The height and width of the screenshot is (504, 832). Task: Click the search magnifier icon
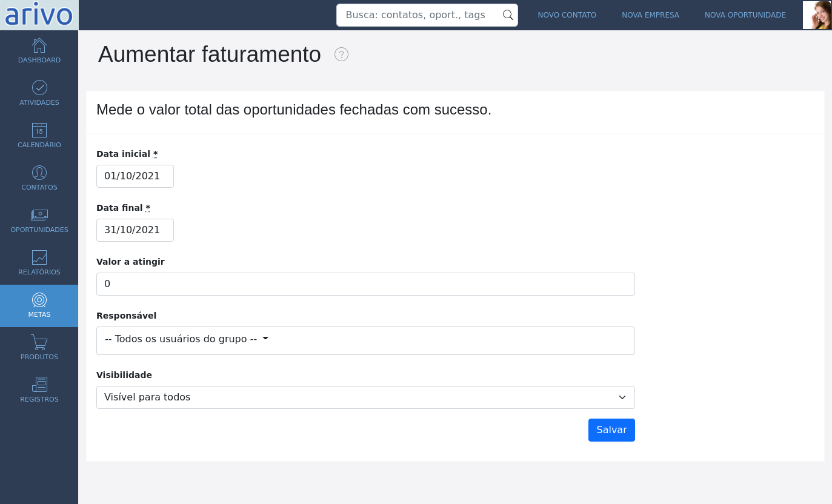508,15
